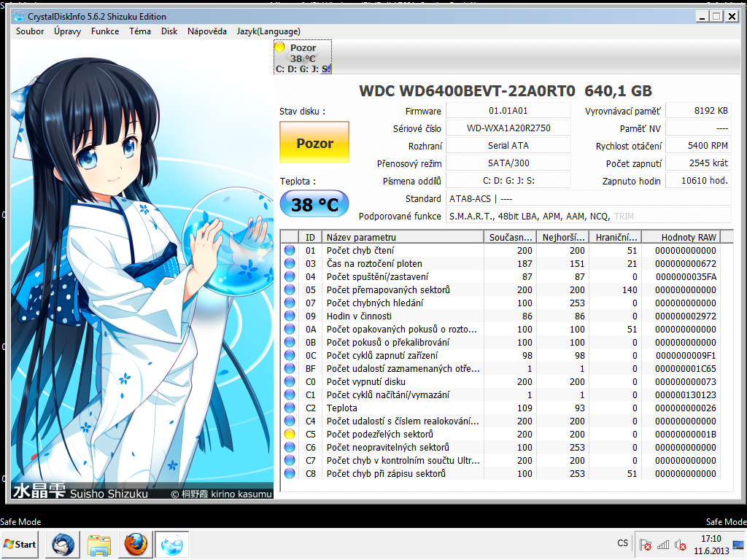Click the ID column header
The height and width of the screenshot is (560, 747).
[x=310, y=237]
